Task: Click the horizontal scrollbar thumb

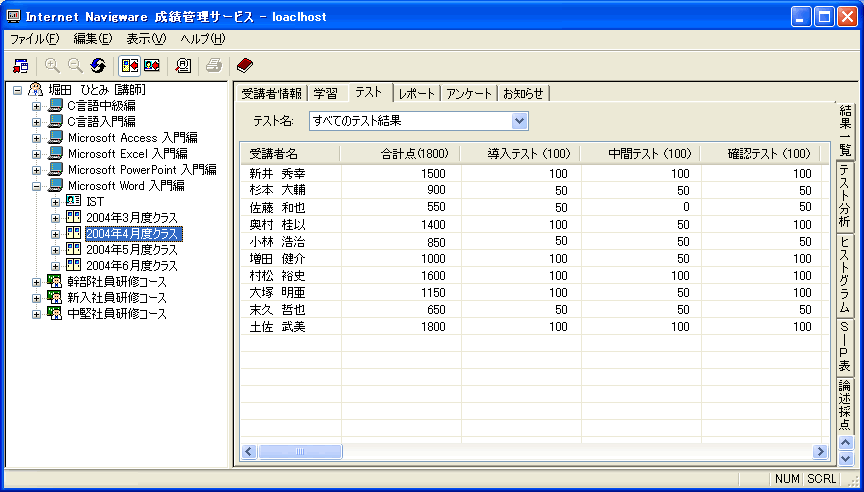Action: pos(300,452)
